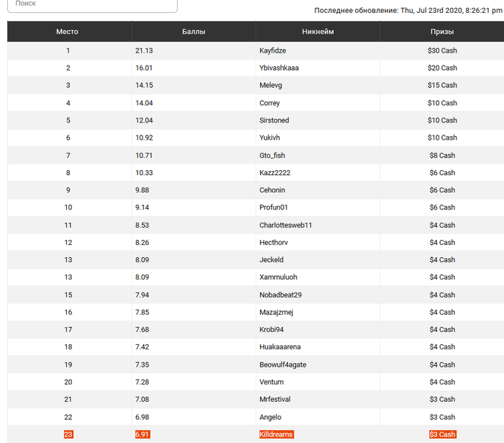The image size is (504, 443).
Task: Click the Melevg row nickname
Action: coord(271,85)
